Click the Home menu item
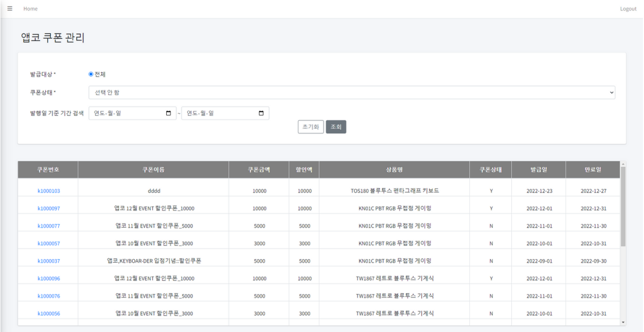 (30, 8)
